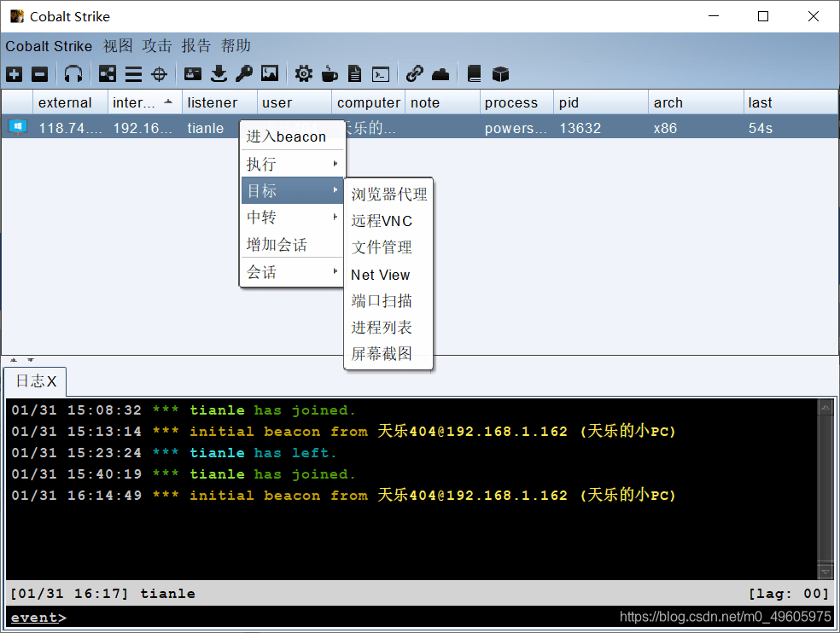
Task: Open the 报告 menu
Action: [196, 46]
